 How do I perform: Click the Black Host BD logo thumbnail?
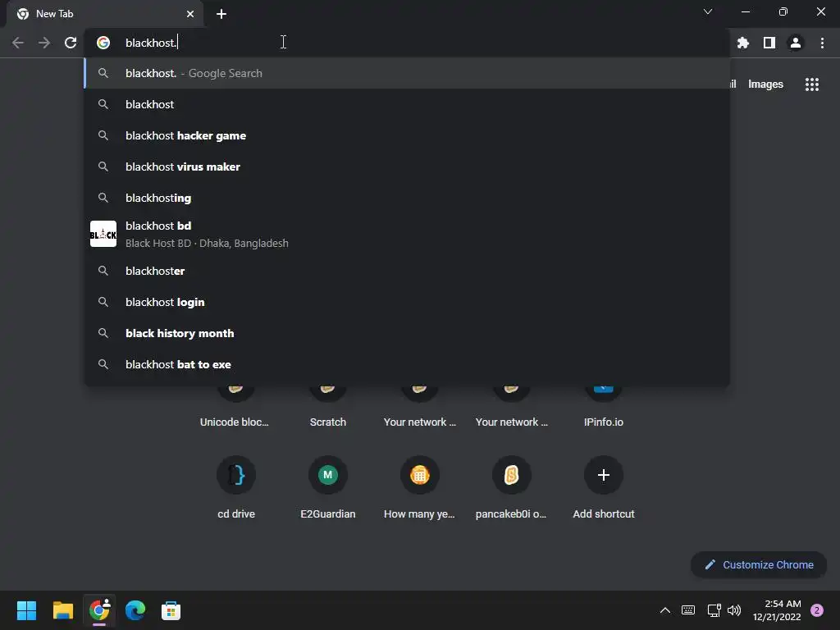pyautogui.click(x=103, y=234)
